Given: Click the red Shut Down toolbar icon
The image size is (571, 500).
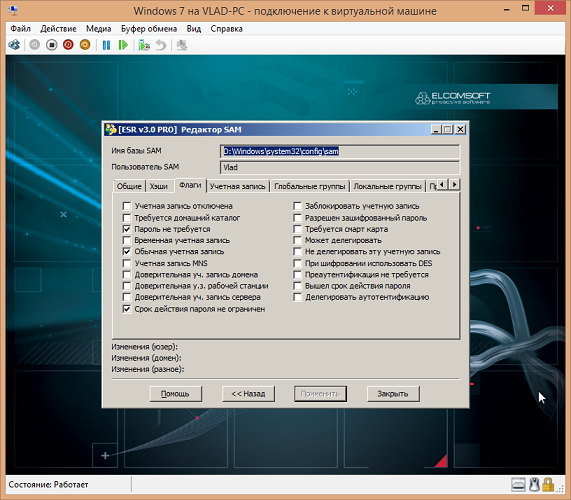Looking at the screenshot, I should click(68, 45).
